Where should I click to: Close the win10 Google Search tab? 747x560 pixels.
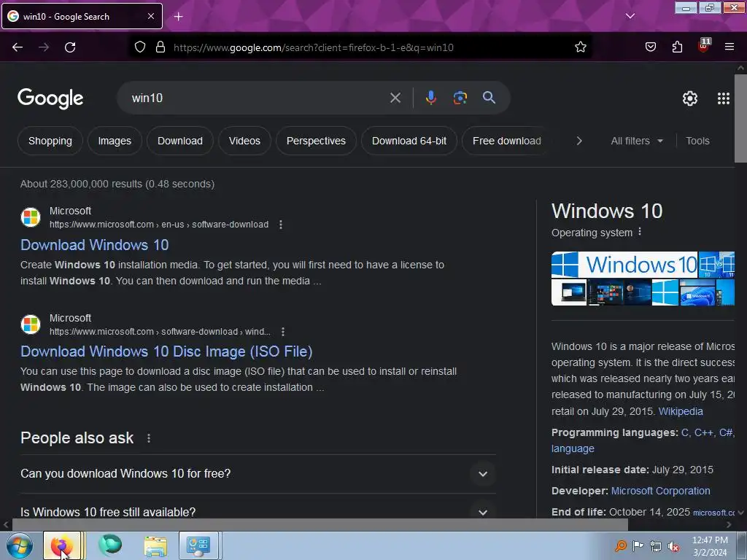point(151,16)
